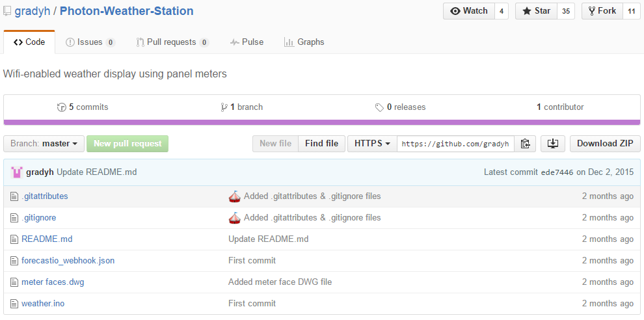The width and height of the screenshot is (644, 320).
Task: Open the Pull requests tab
Action: point(172,42)
